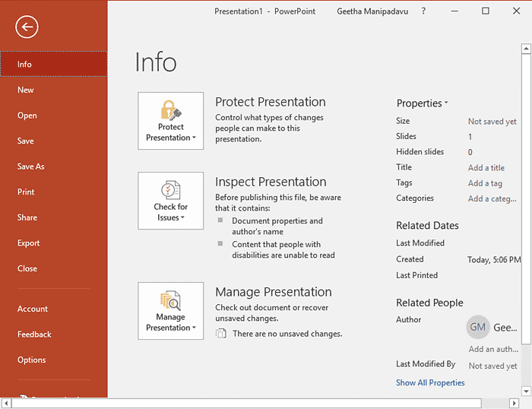Select Print in the sidebar

coord(26,192)
